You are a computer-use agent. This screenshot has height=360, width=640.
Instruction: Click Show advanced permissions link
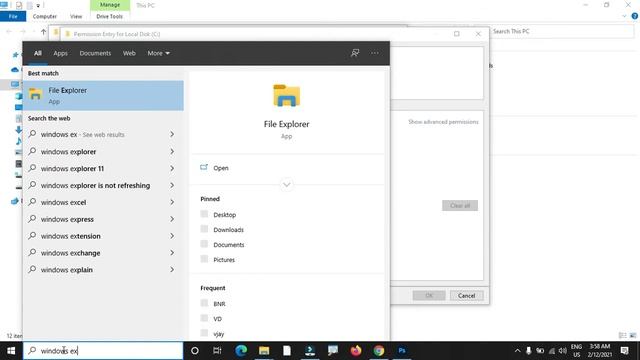pos(443,122)
